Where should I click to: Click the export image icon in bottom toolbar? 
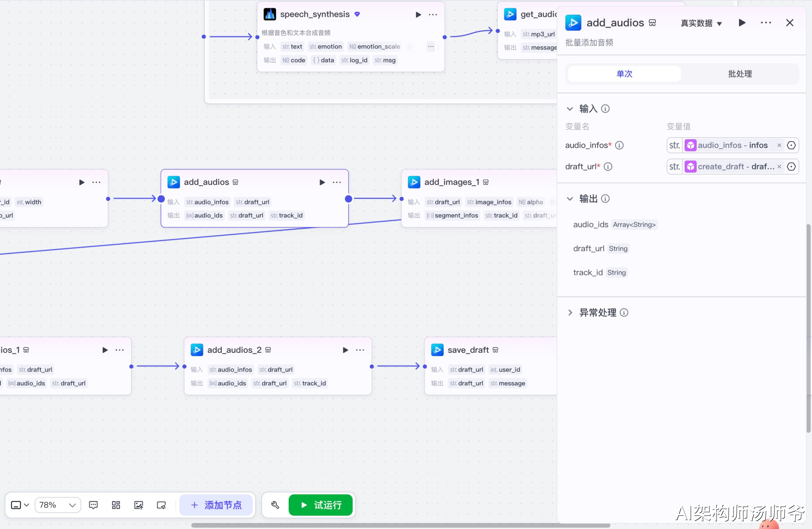click(138, 505)
